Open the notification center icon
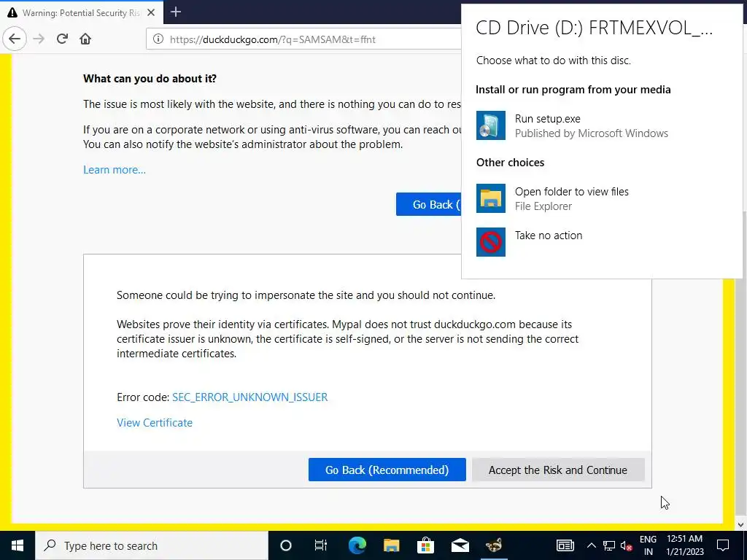747x560 pixels. click(723, 545)
